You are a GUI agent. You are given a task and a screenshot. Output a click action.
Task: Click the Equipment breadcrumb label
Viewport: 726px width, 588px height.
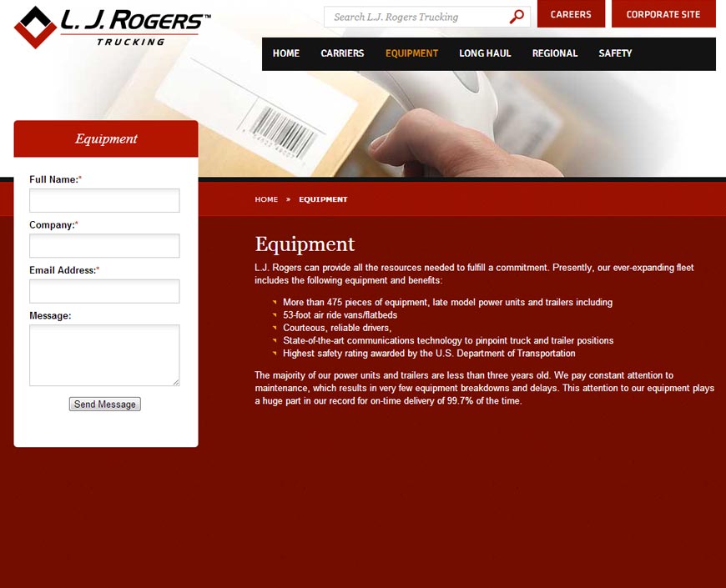pyautogui.click(x=323, y=199)
